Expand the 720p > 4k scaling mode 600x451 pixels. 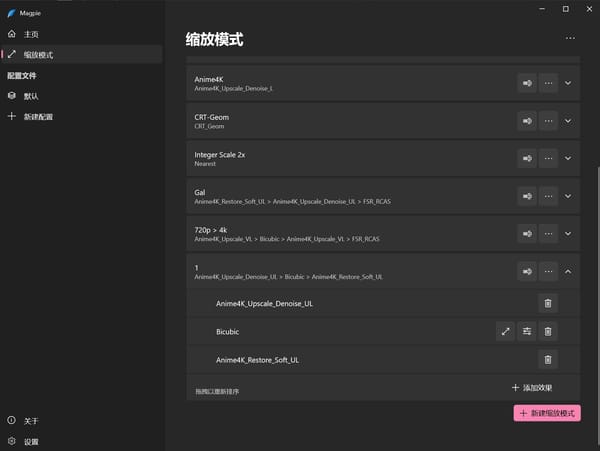point(569,233)
